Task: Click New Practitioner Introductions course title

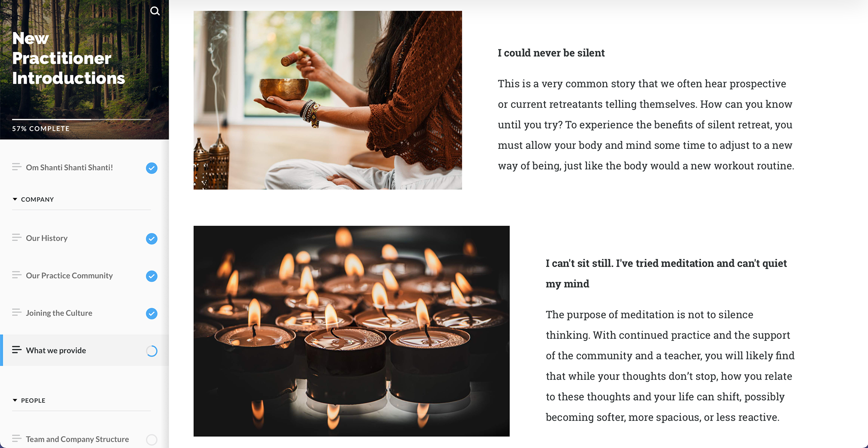Action: pos(68,58)
